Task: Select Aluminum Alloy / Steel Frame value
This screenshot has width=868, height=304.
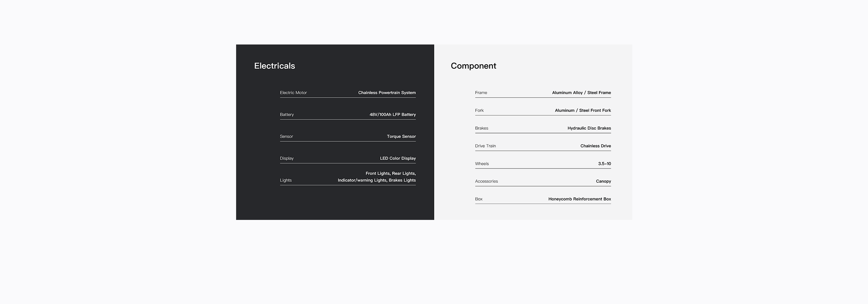Action: (581, 93)
